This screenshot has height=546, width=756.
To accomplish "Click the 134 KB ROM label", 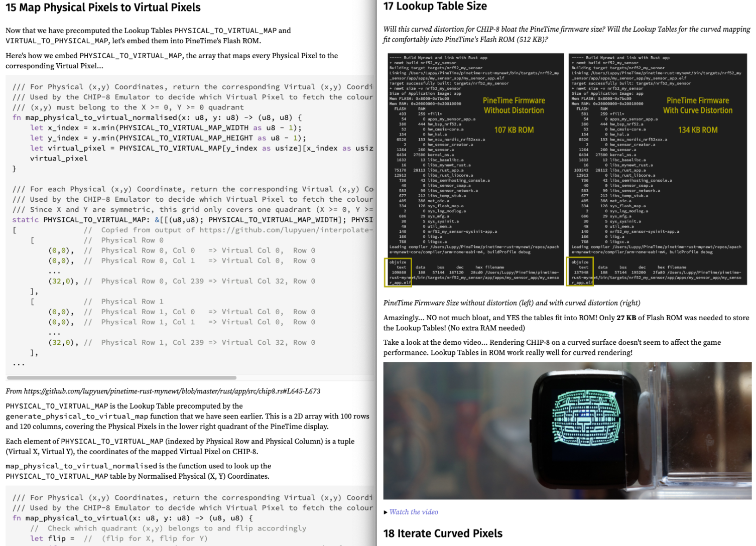I will 697,130.
